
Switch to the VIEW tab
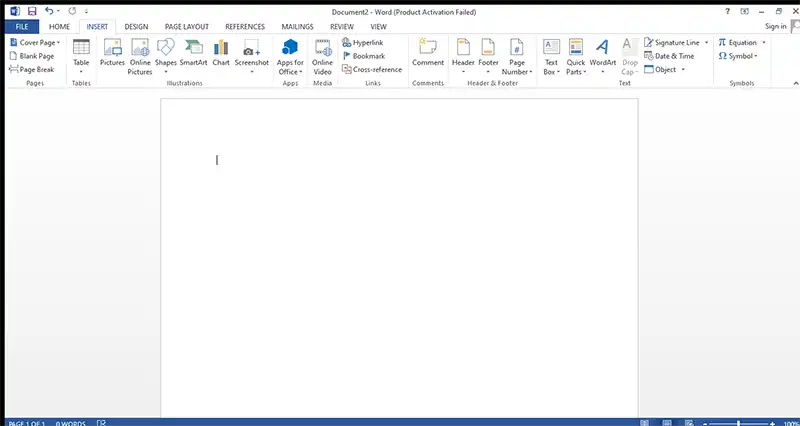click(378, 27)
